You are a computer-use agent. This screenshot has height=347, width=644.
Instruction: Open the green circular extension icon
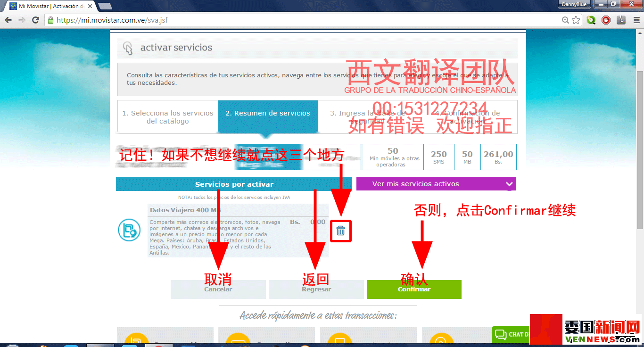591,20
